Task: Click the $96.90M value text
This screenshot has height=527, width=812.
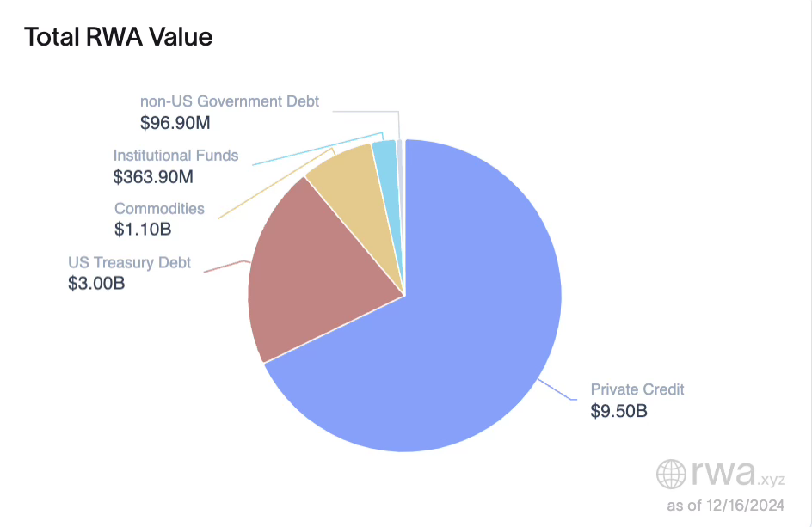Action: (x=175, y=123)
